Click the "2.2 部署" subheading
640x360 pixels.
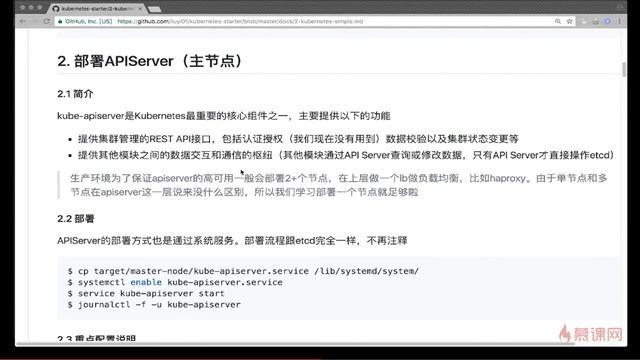[76, 219]
